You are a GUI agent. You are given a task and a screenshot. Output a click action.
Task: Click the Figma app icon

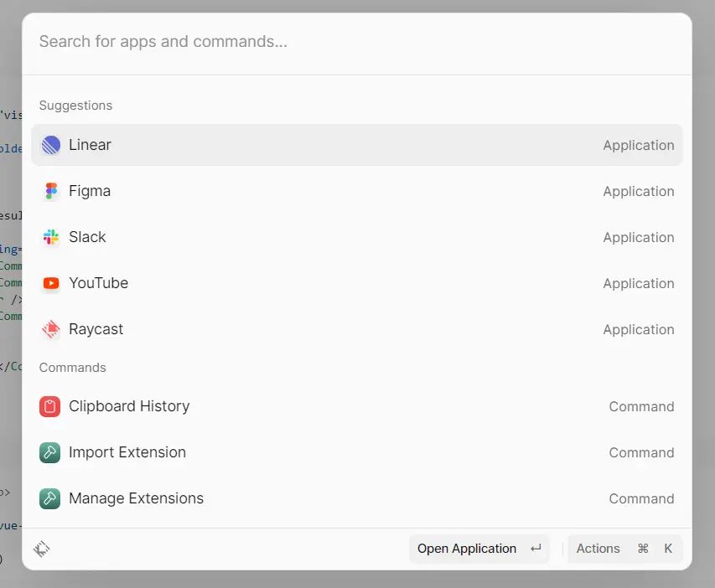(x=51, y=192)
